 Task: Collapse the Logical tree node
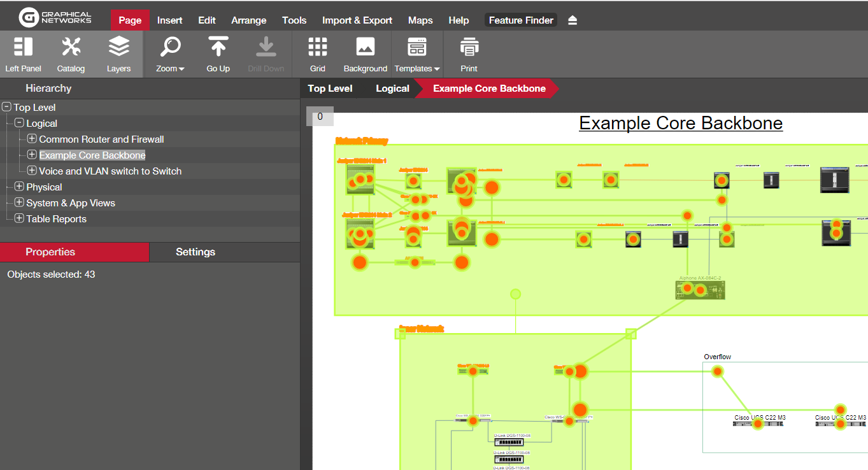pyautogui.click(x=19, y=123)
